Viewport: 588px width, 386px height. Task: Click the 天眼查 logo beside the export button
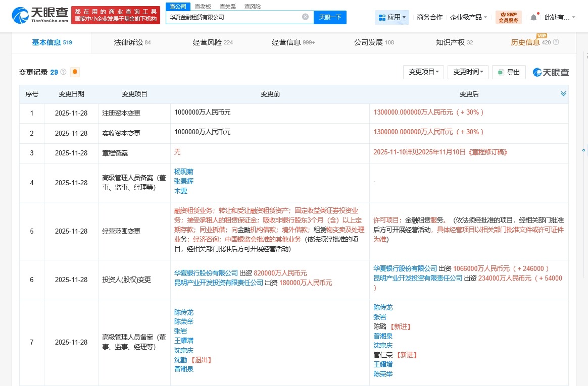click(x=551, y=72)
